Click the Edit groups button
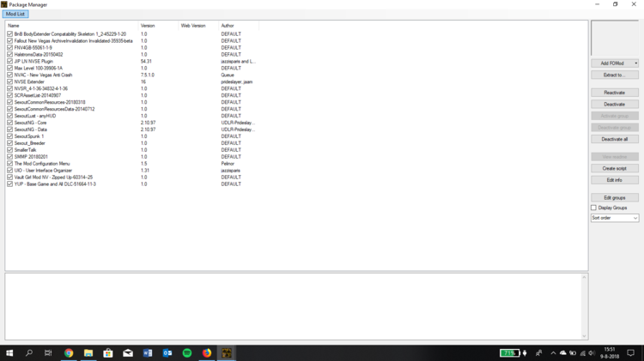 [x=615, y=197]
